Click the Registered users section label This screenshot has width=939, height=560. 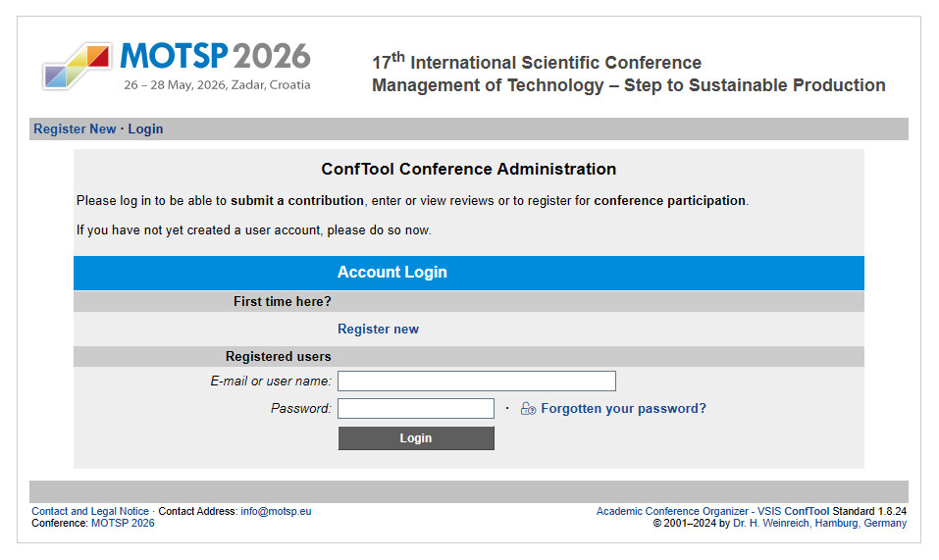[278, 357]
